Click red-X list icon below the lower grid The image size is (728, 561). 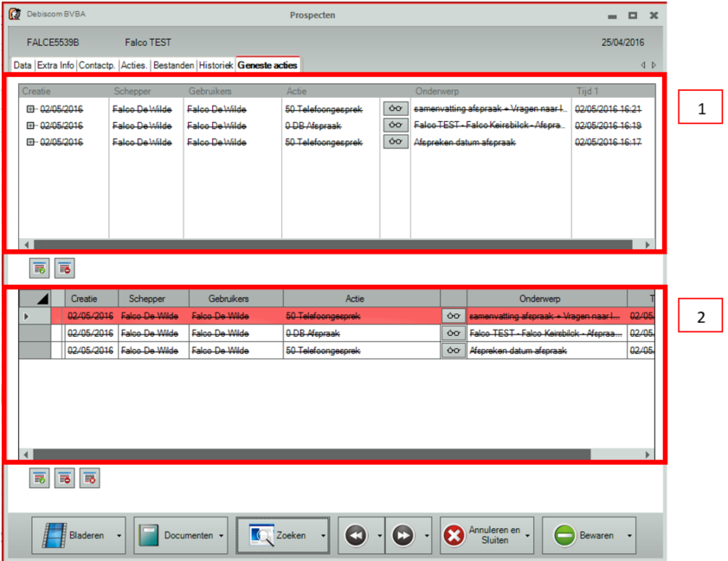(89, 478)
